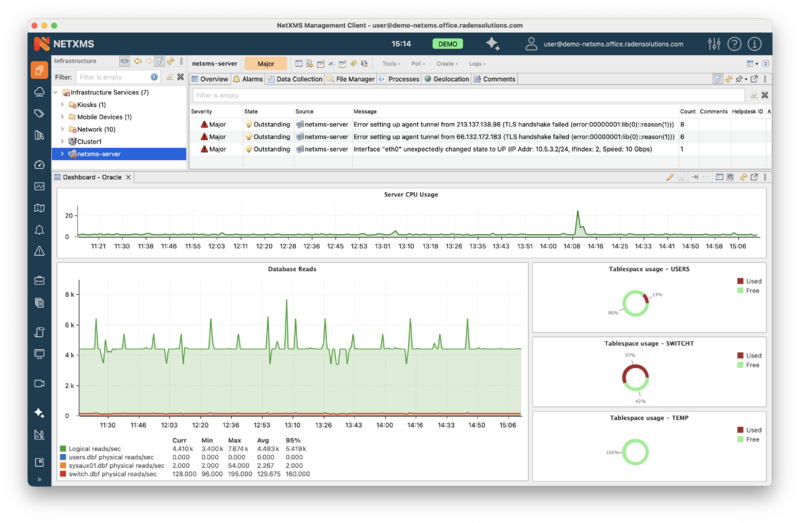Screen dimensions: 800x523
Task: Expand the netxms-server node arrow
Action: [62, 154]
